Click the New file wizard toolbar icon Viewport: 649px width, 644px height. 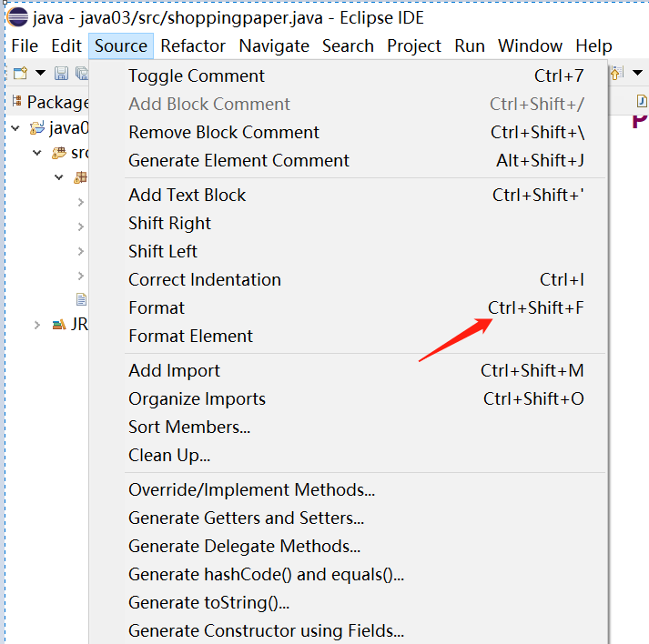pyautogui.click(x=19, y=74)
